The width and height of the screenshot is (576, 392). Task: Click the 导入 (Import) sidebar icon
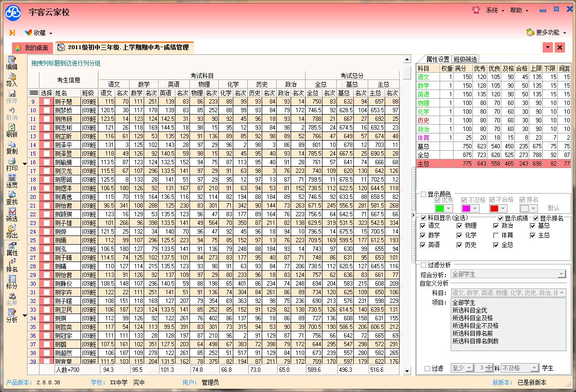[12, 80]
